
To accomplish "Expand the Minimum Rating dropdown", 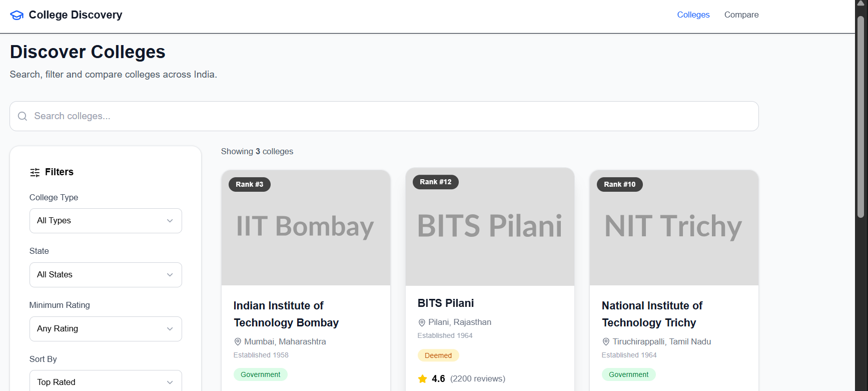I will 106,329.
